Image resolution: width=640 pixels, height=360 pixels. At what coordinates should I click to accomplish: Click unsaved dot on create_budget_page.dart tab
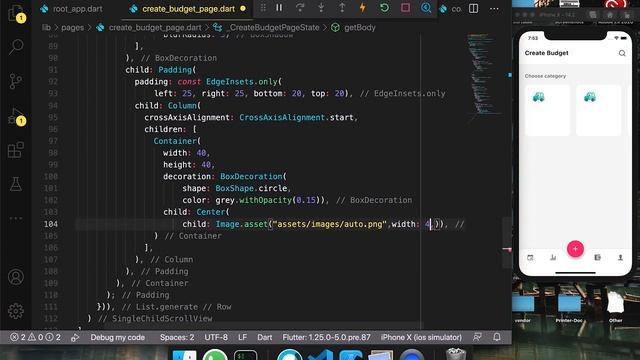click(x=243, y=9)
